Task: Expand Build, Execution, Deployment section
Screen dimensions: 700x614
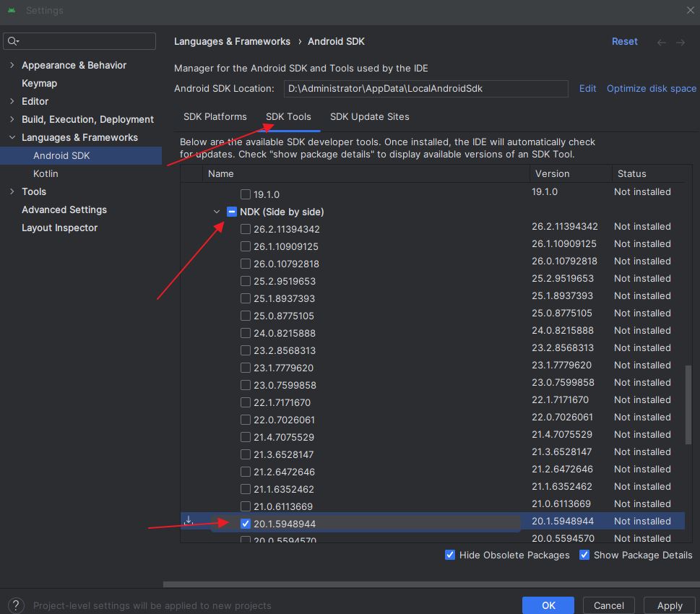Action: (12, 119)
